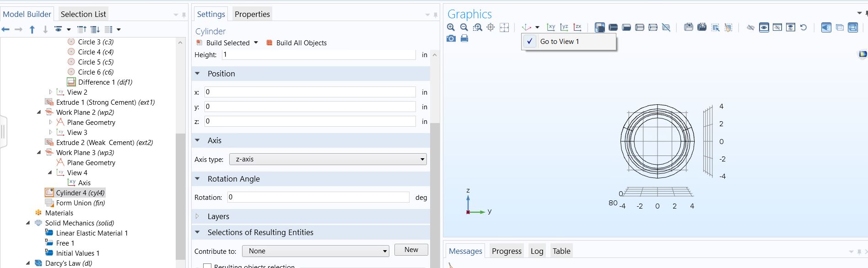Switch to the Properties tab
This screenshot has width=868, height=268.
(252, 14)
